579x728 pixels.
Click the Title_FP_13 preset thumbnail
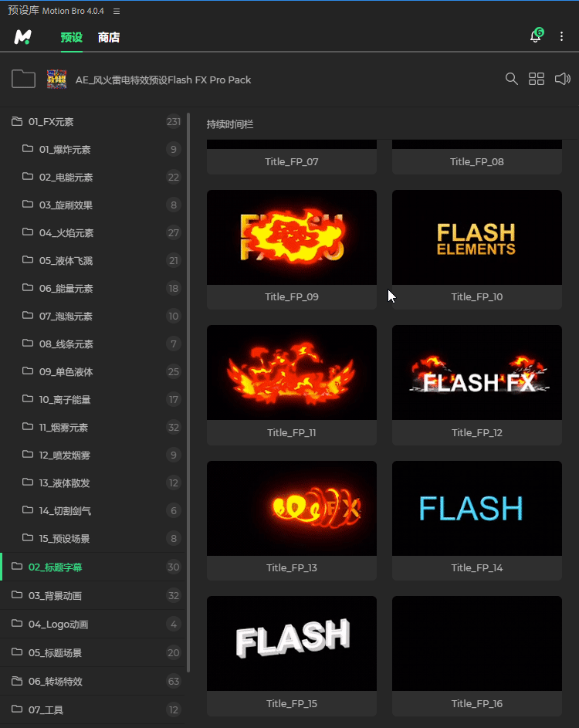click(292, 508)
